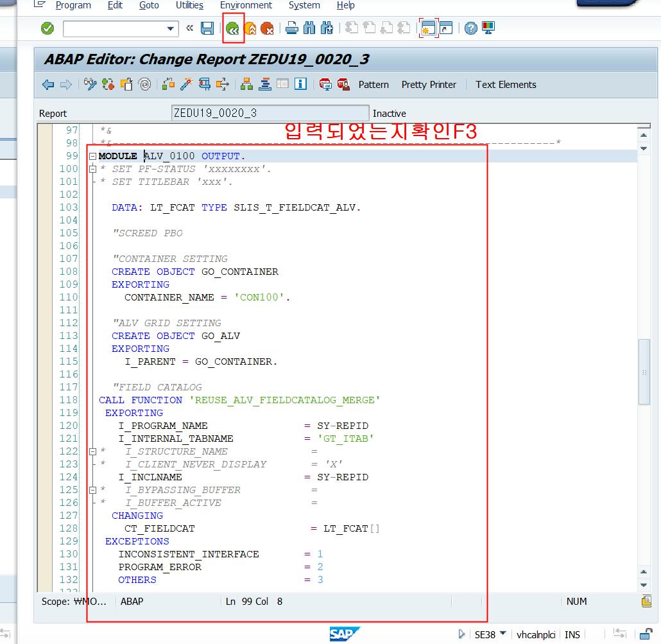This screenshot has height=644, width=661.
Task: Collapse the MODULE ALV_0100 block at line 99
Action: tap(93, 157)
